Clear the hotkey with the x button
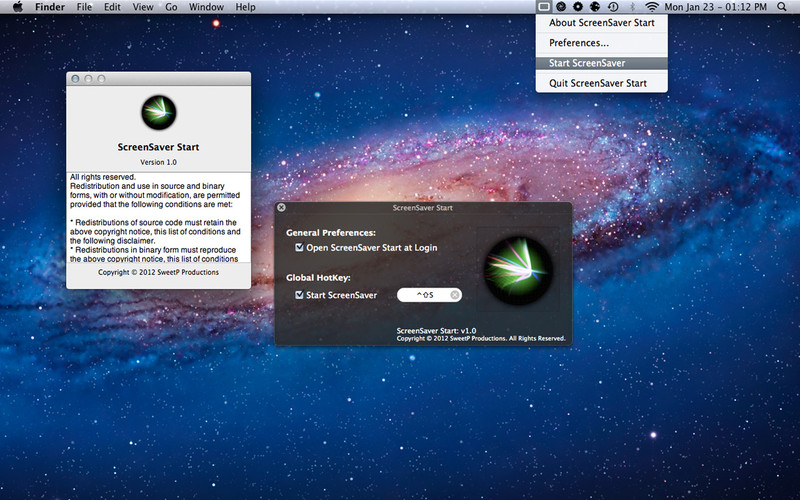This screenshot has width=800, height=500. pos(455,295)
